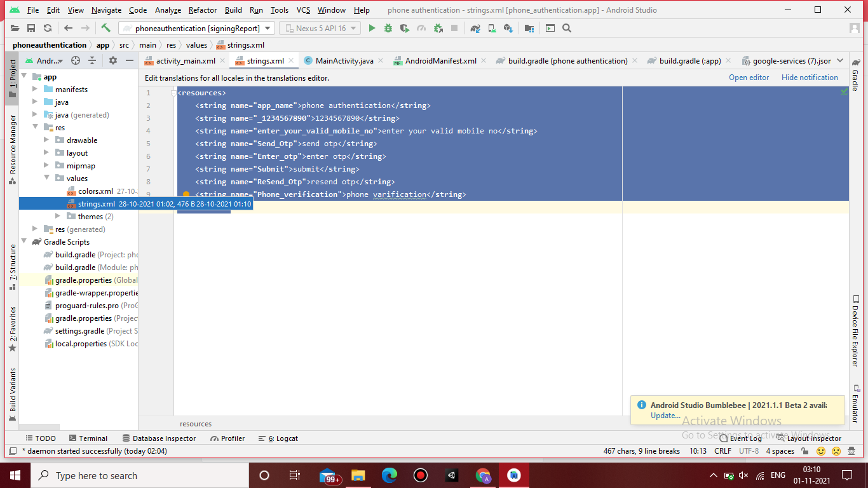Close the strings.xml tab
This screenshot has width=868, height=488.
[292, 61]
